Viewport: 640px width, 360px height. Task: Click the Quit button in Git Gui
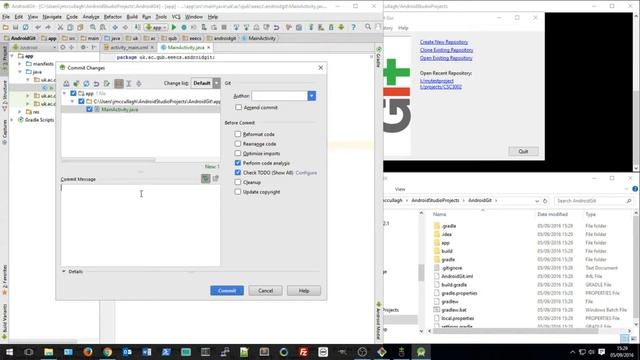pos(523,151)
